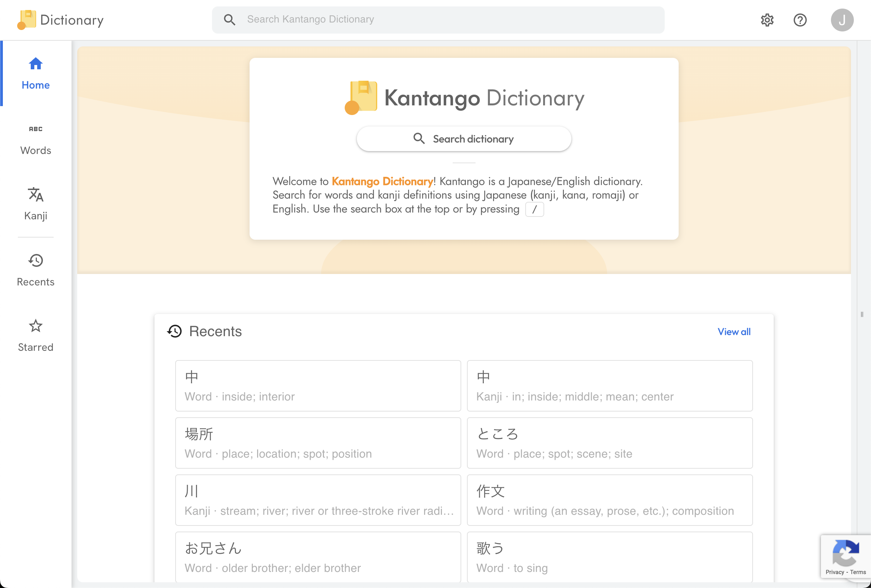Viewport: 871px width, 588px height.
Task: Open the help question mark icon
Action: coord(800,20)
